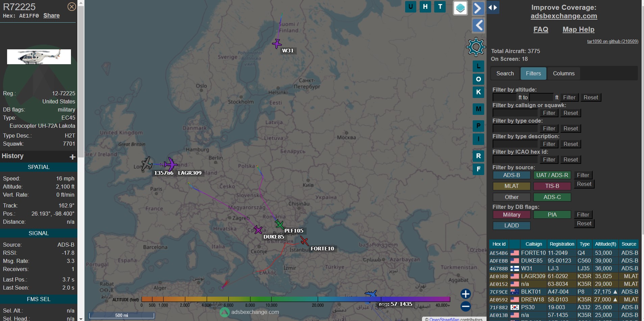Toggle the I map button
644x321 pixels.
(478, 139)
